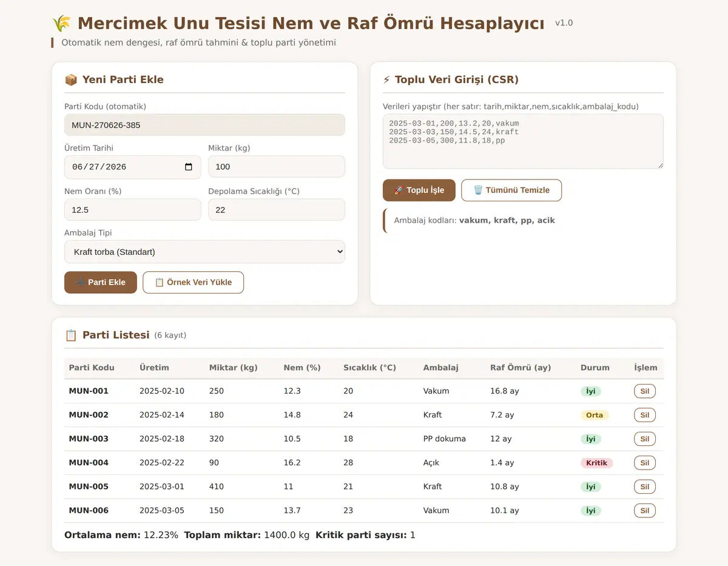
Task: Click the Durum column header
Action: pos(595,368)
